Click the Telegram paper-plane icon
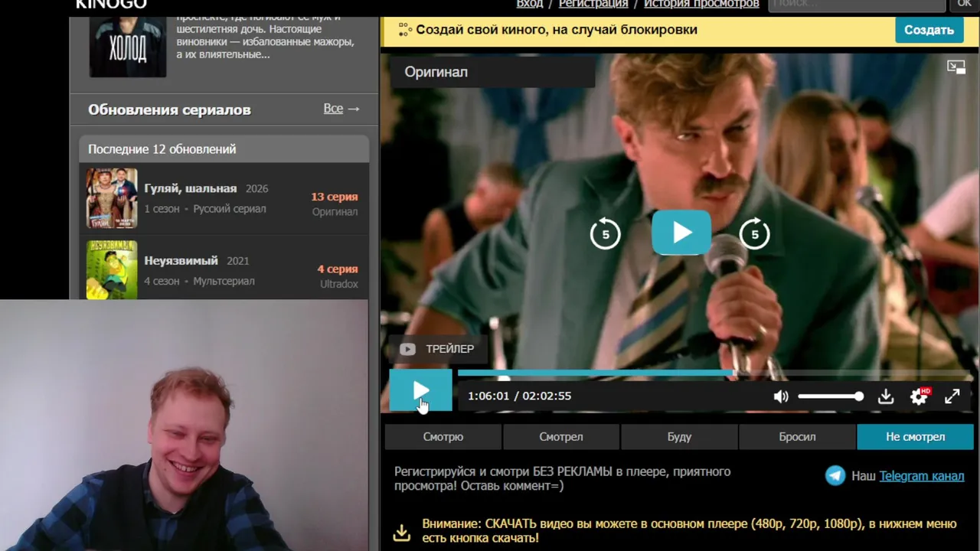The height and width of the screenshot is (551, 980). (835, 476)
